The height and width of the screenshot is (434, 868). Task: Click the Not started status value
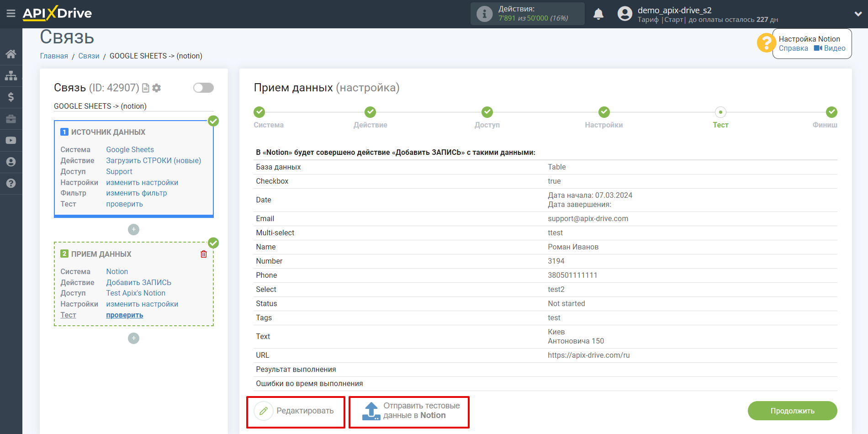click(566, 304)
